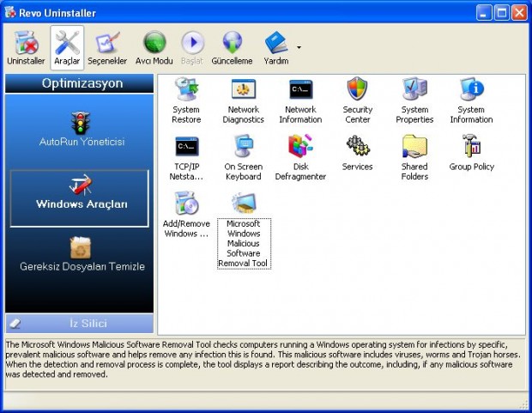Open the On Screen Keyboard
Image resolution: width=532 pixels, height=413 pixels.
(x=244, y=158)
